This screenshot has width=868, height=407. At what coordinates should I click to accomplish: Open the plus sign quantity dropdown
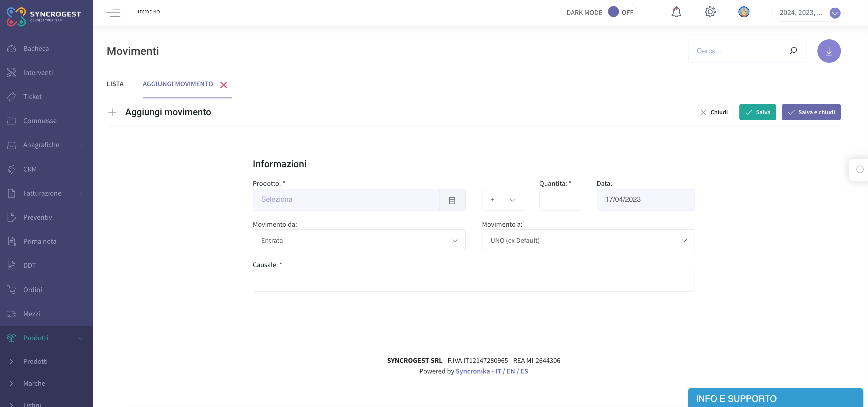coord(502,200)
